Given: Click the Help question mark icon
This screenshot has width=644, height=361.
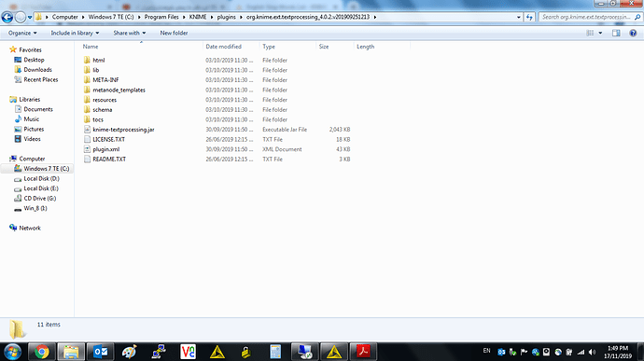Looking at the screenshot, I should [633, 33].
